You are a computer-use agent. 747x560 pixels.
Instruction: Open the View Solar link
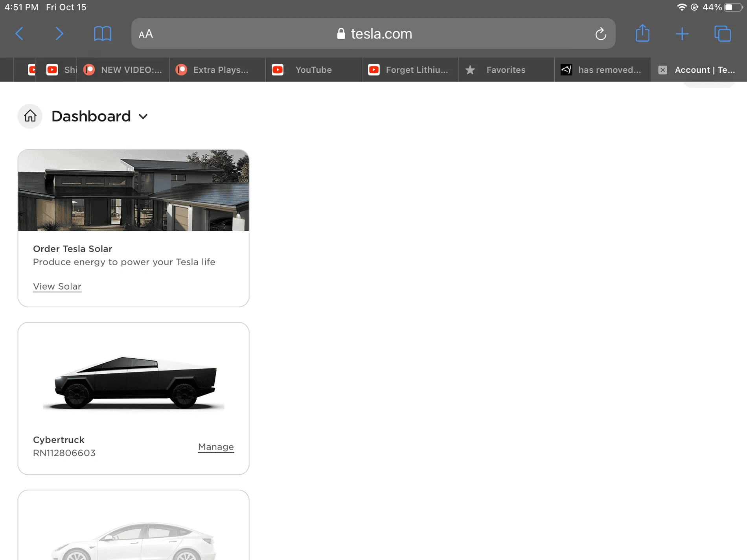(x=57, y=286)
